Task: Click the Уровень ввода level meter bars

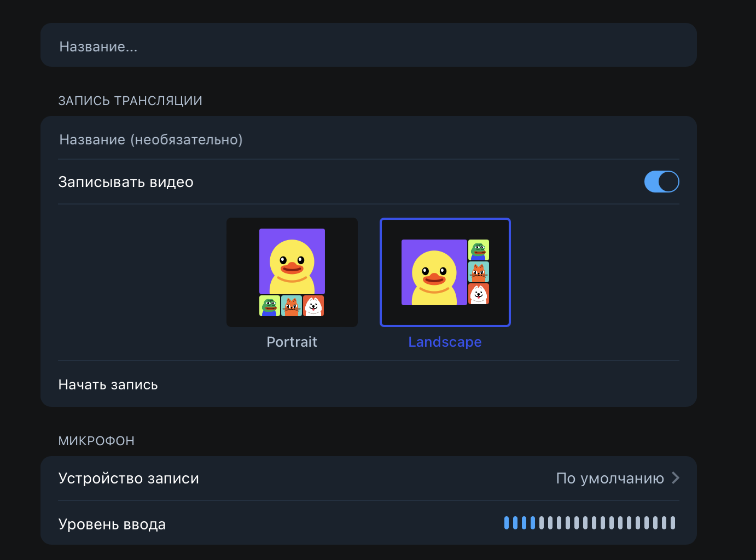Action: [x=589, y=523]
